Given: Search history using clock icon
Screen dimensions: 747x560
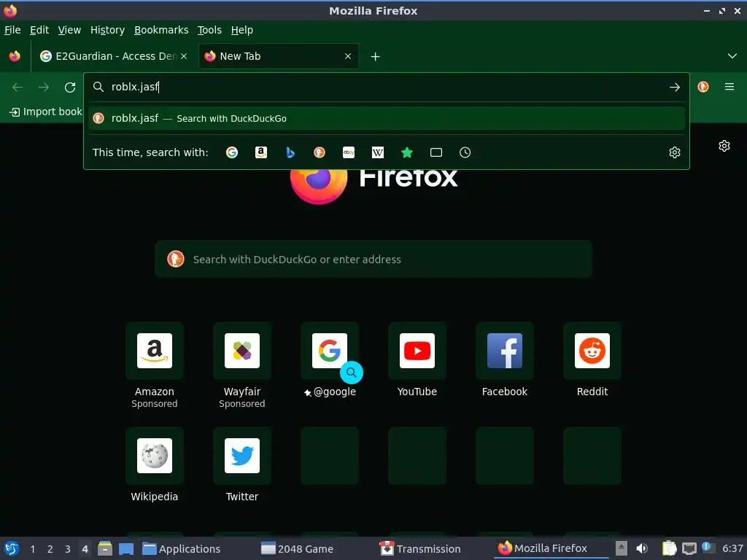Looking at the screenshot, I should coord(465,152).
